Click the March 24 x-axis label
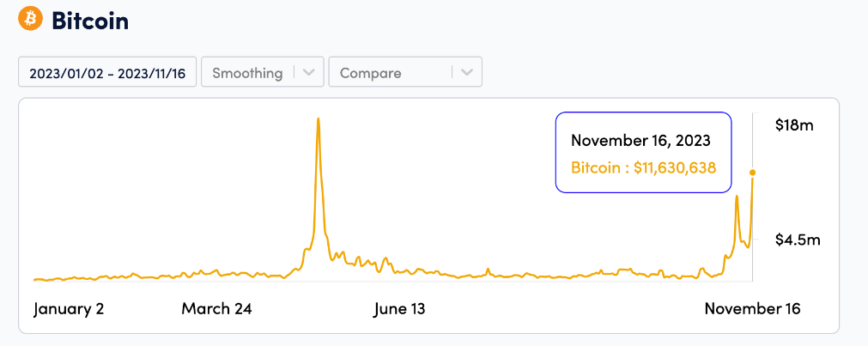The image size is (868, 346). pyautogui.click(x=216, y=309)
